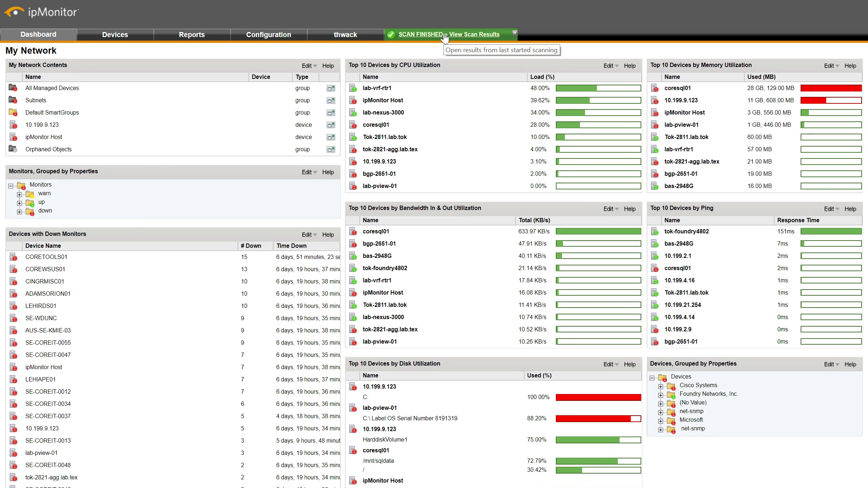Image resolution: width=868 pixels, height=488 pixels.
Task: Switch to the Devices tab
Action: tap(115, 35)
